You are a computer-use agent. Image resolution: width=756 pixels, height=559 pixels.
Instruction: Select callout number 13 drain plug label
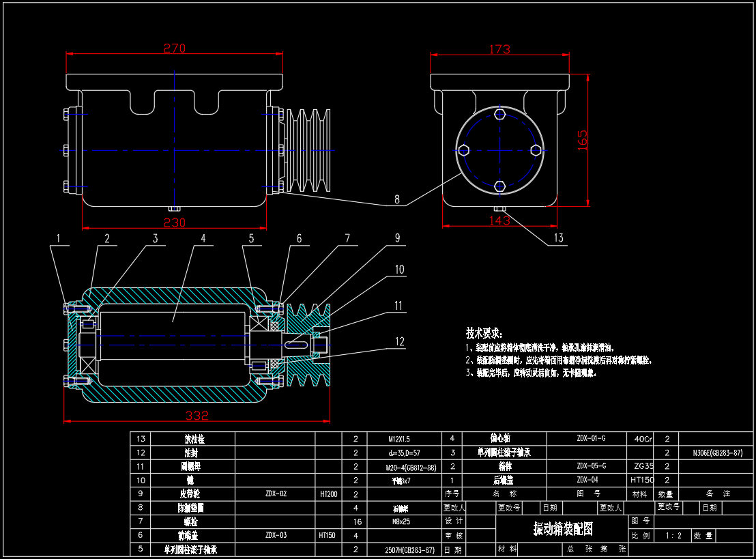click(559, 238)
